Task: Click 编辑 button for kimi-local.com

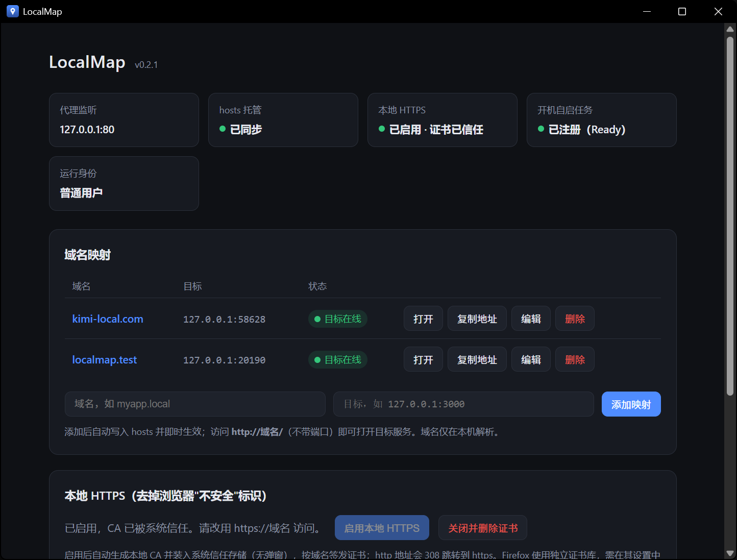Action: coord(531,319)
